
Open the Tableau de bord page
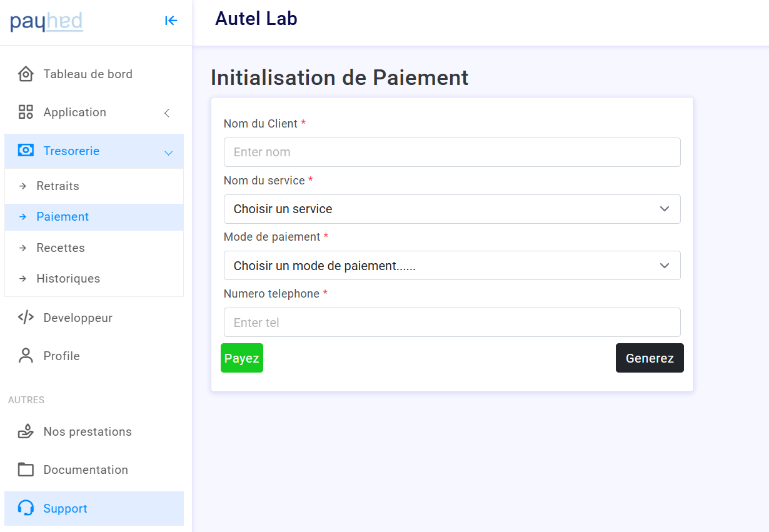coord(88,74)
